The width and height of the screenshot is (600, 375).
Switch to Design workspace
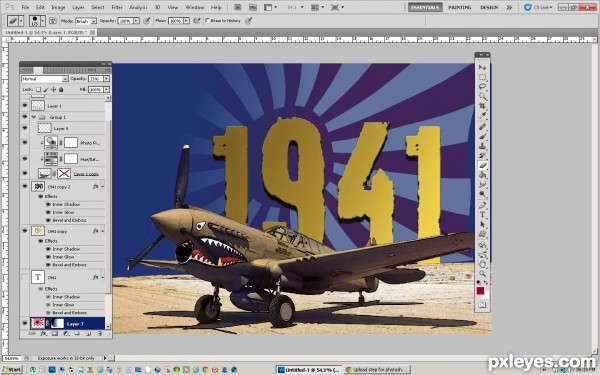click(489, 7)
